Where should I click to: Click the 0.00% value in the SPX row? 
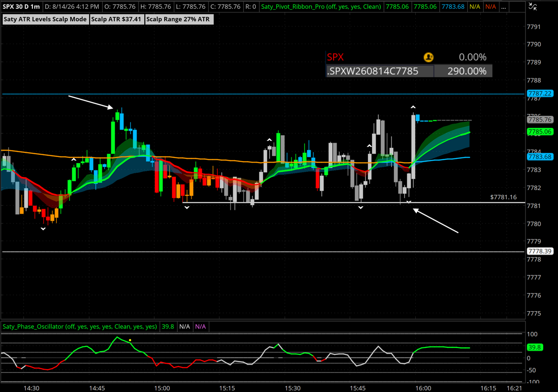(x=472, y=57)
